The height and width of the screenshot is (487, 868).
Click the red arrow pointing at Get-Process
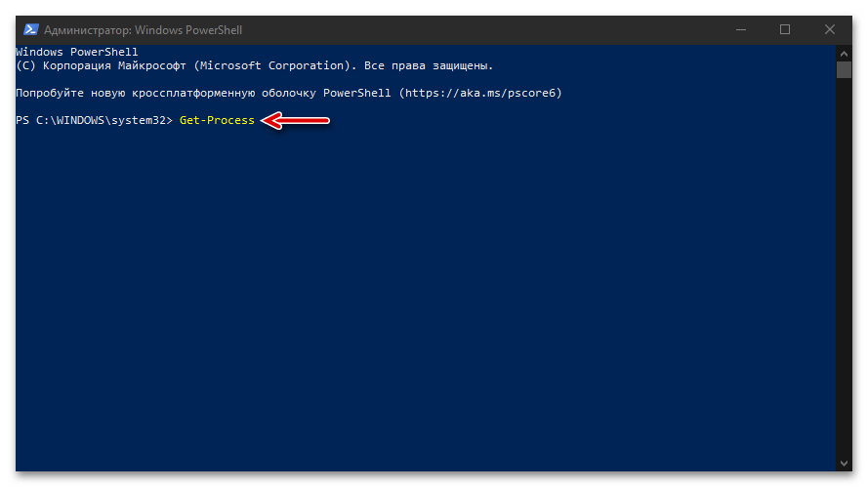(298, 120)
